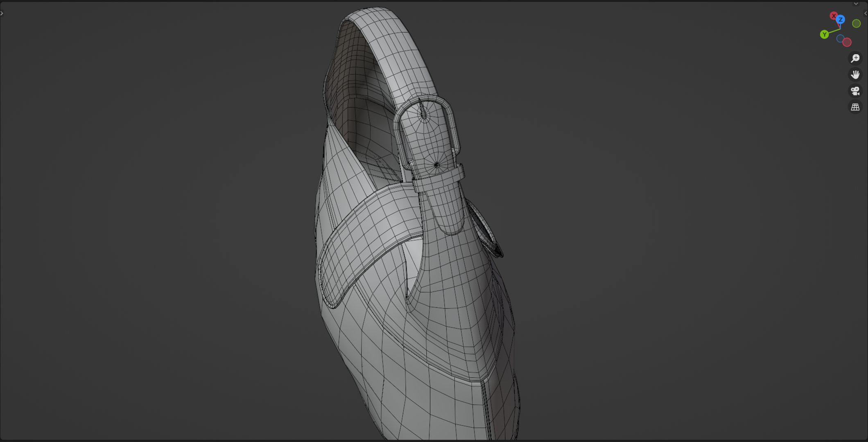
Task: Click the red X axis gizmo ball
Action: click(833, 16)
